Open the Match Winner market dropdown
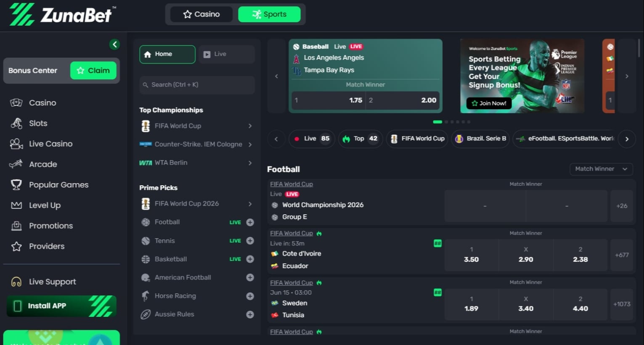This screenshot has height=345, width=644. click(601, 169)
